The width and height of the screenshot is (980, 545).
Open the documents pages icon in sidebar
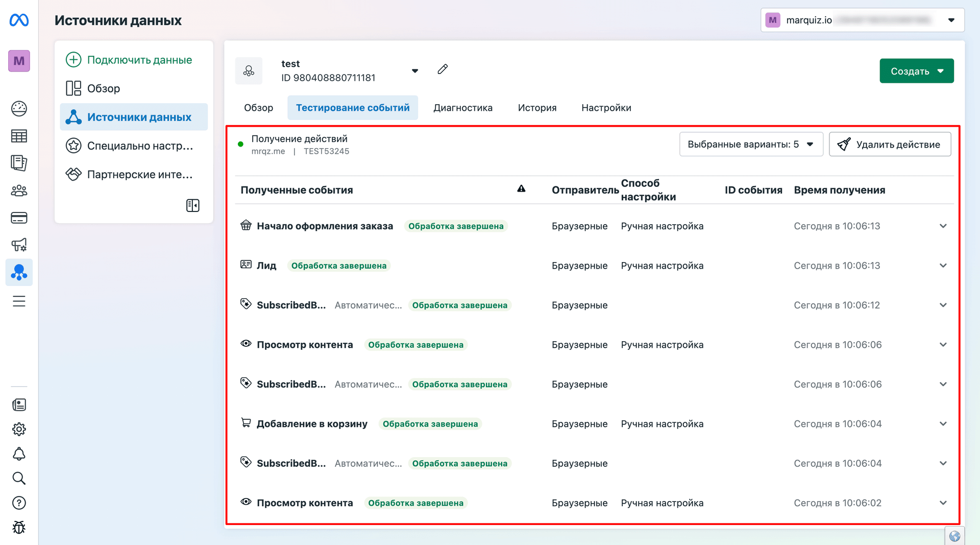click(x=19, y=163)
